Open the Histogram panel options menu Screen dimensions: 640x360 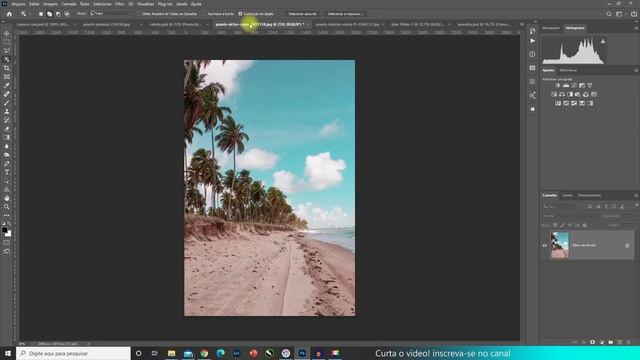coord(636,28)
